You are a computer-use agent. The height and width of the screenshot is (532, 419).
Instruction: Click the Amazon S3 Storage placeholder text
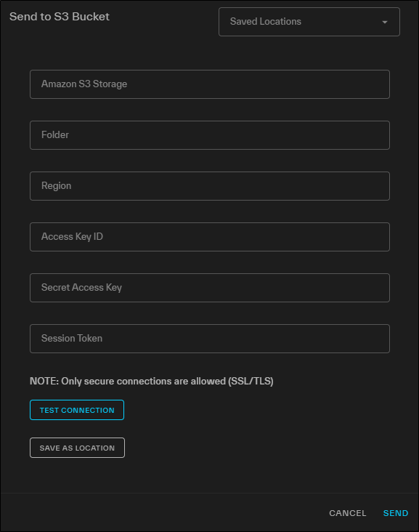pos(84,84)
